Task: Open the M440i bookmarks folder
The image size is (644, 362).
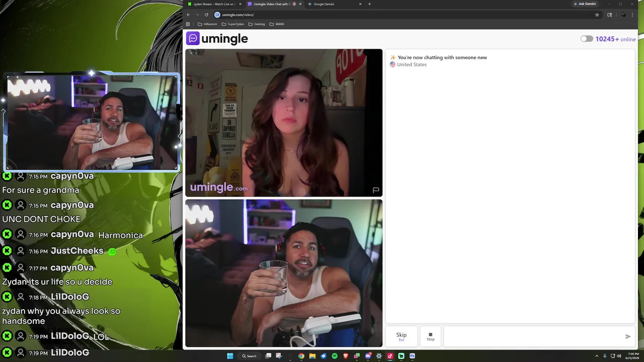Action: coord(277,24)
